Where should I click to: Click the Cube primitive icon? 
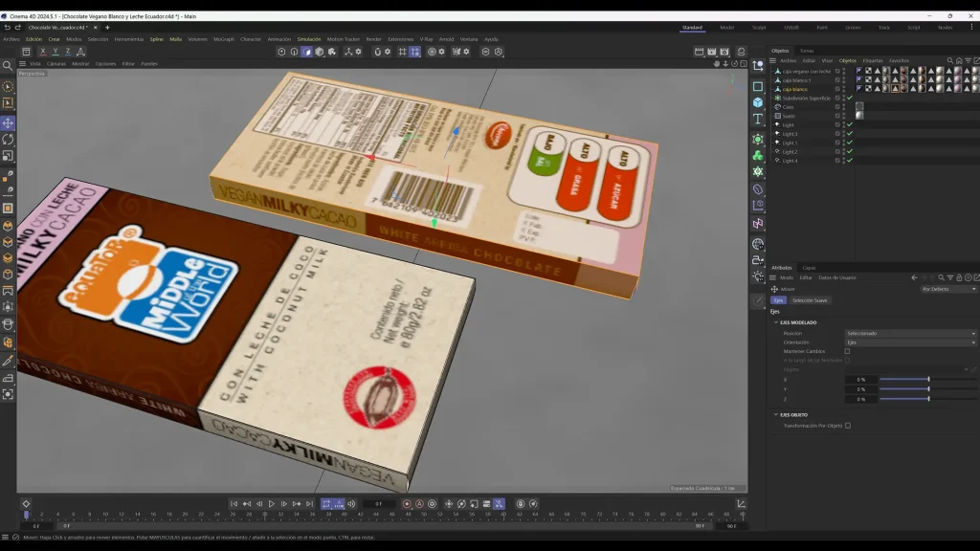pyautogui.click(x=758, y=102)
